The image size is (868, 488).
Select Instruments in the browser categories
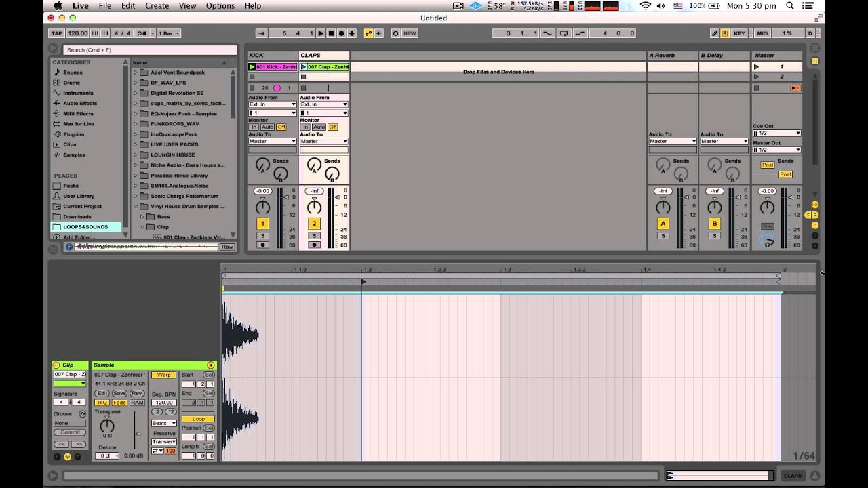(78, 93)
